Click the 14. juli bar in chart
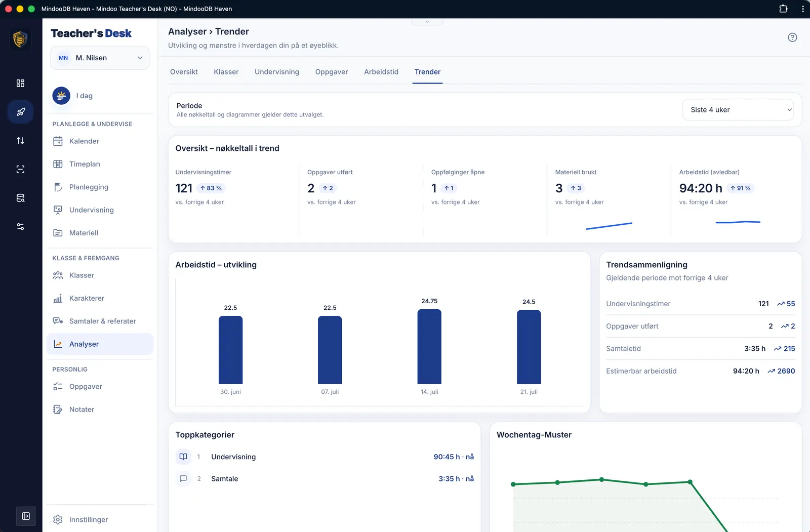This screenshot has width=810, height=532. pos(429,347)
